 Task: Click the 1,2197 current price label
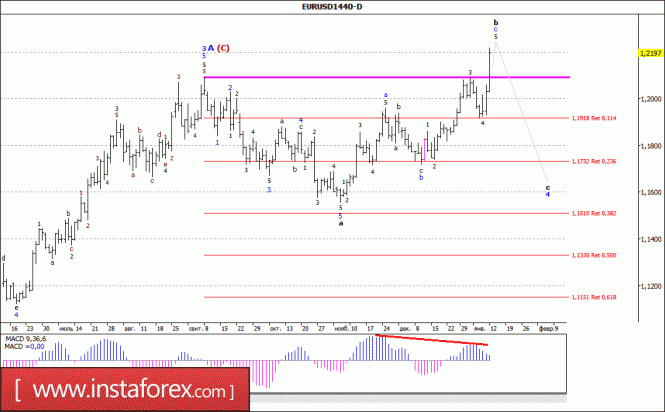click(651, 53)
